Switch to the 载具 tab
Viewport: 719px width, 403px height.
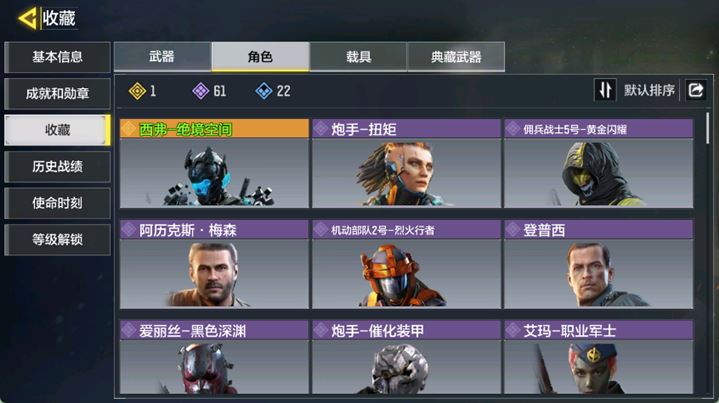358,57
